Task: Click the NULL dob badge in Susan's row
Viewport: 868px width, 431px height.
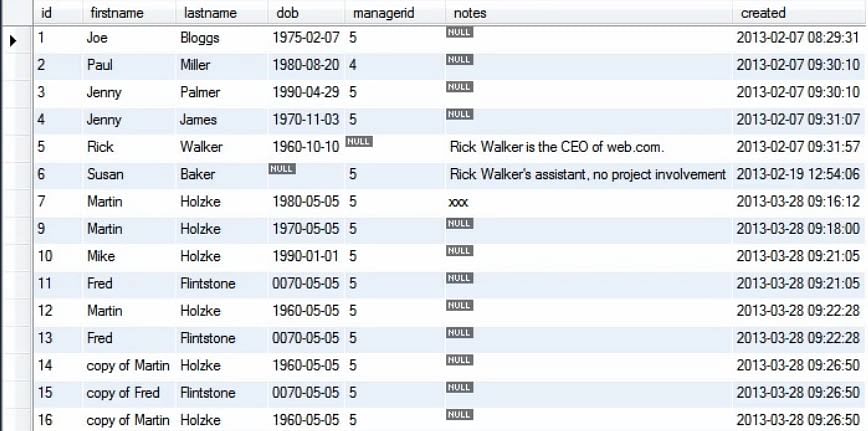Action: point(282,169)
